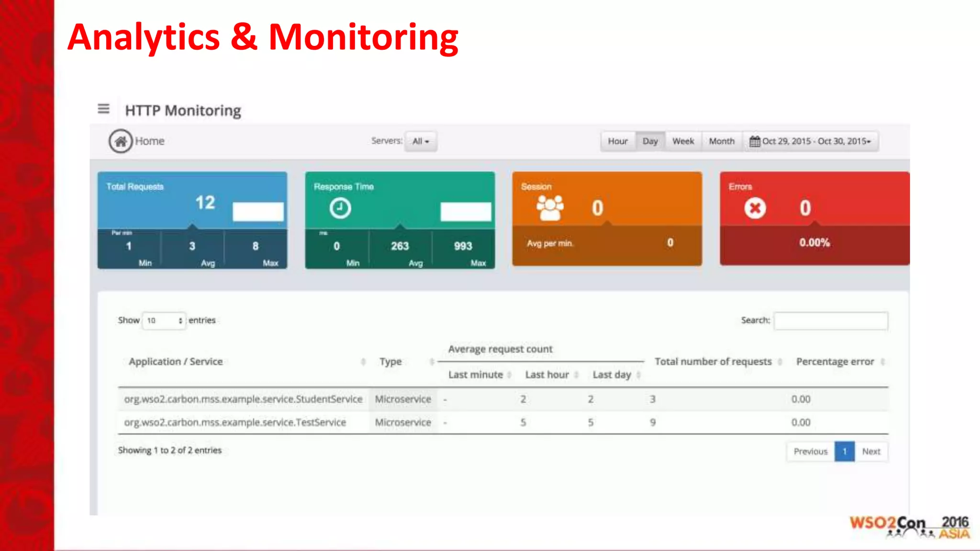Go to Next page of table
The image size is (980, 551).
point(871,452)
